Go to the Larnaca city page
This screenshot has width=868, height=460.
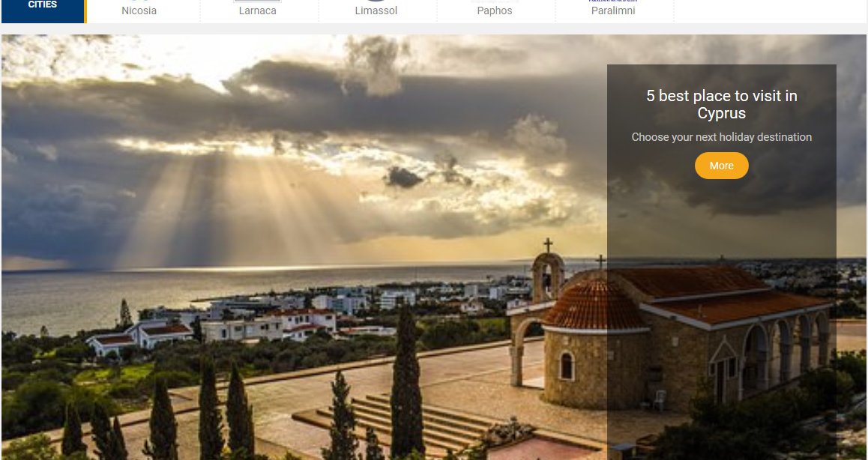(257, 11)
